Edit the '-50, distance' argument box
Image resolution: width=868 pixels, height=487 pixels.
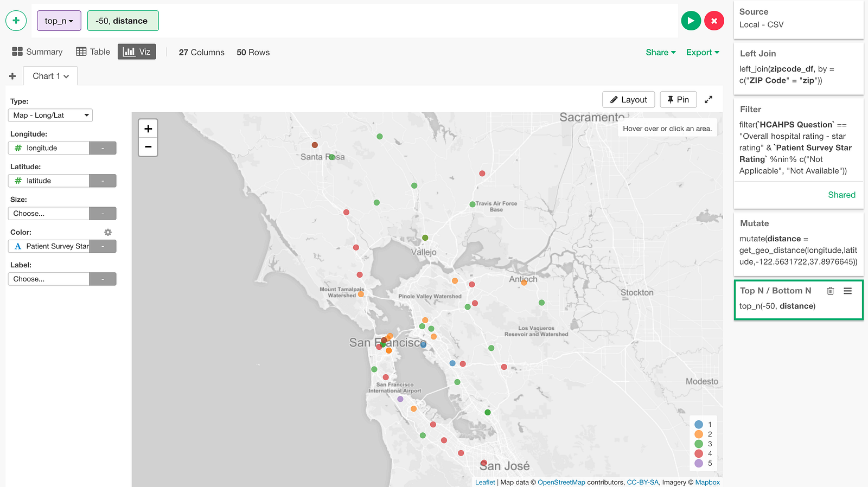tap(123, 21)
